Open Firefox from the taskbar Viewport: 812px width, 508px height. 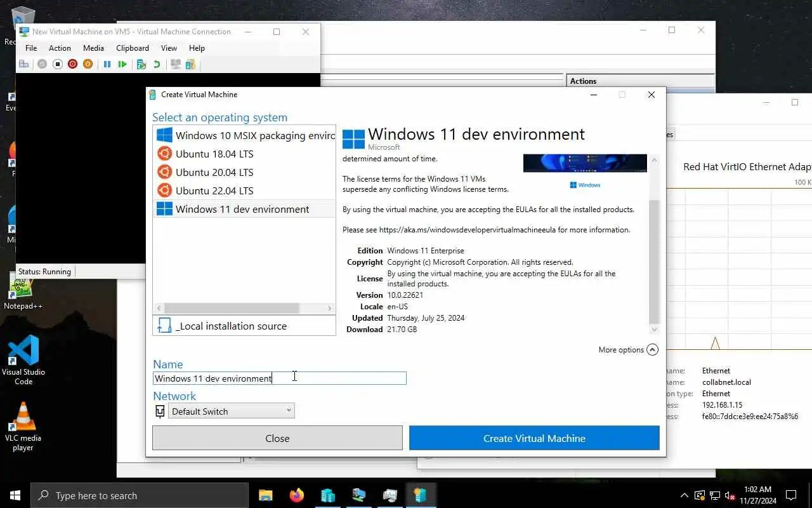[x=296, y=495]
